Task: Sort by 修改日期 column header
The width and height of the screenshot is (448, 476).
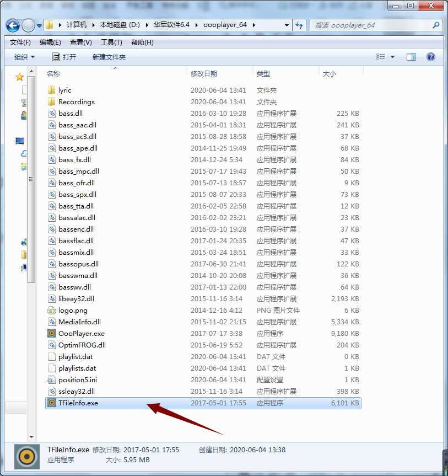Action: pos(204,73)
